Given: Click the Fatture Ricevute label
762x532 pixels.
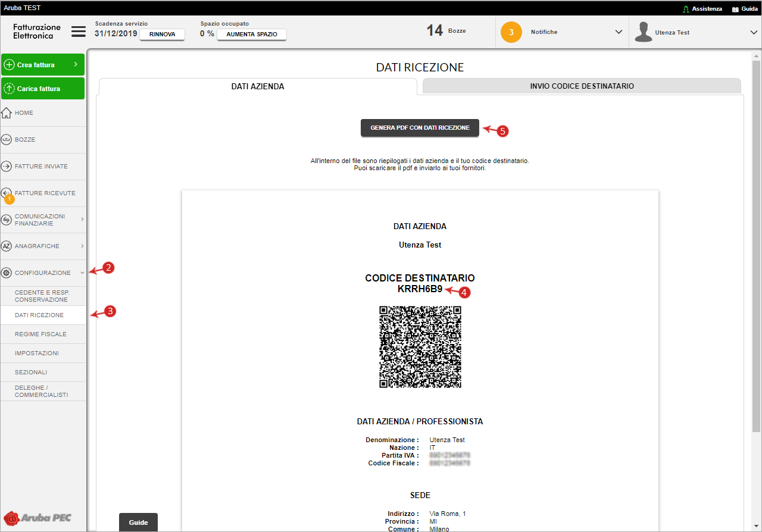Looking at the screenshot, I should pos(45,193).
